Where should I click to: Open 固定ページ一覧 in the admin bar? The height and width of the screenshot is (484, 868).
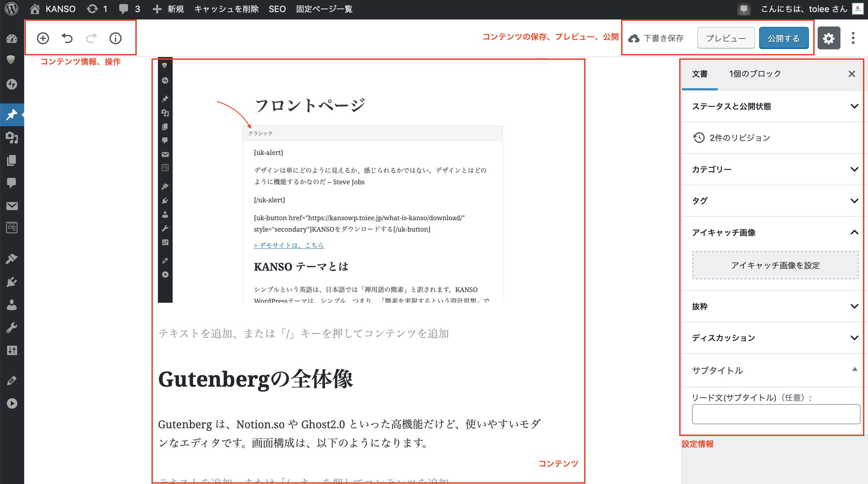[x=324, y=9]
